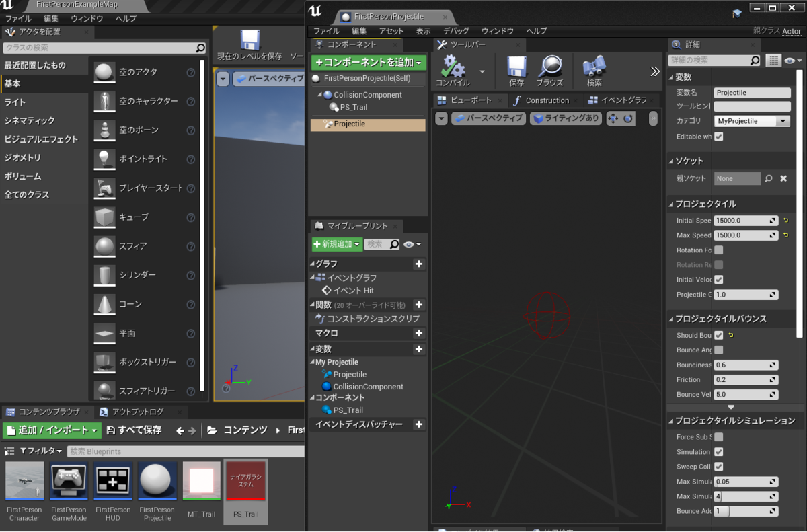
Task: Add new variable with plus icon
Action: (418, 349)
